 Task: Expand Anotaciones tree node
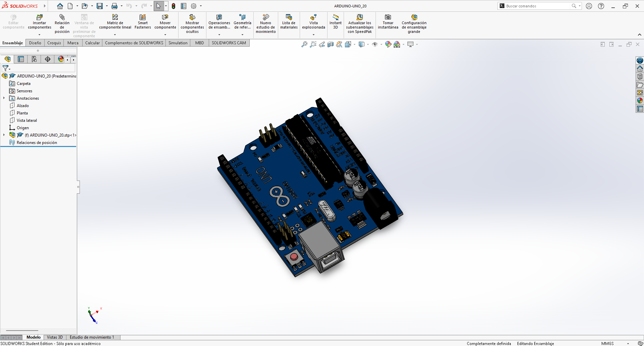(x=4, y=98)
